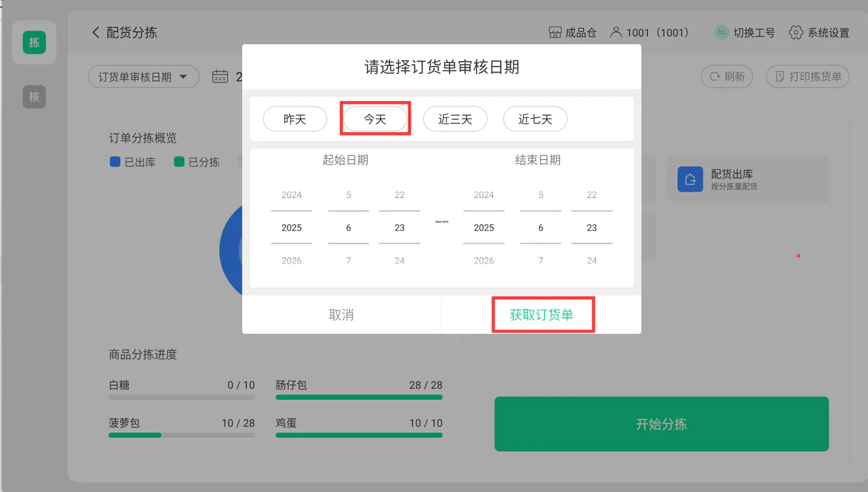Click the 1001（1001） user label
The width and height of the screenshot is (868, 492).
point(658,33)
